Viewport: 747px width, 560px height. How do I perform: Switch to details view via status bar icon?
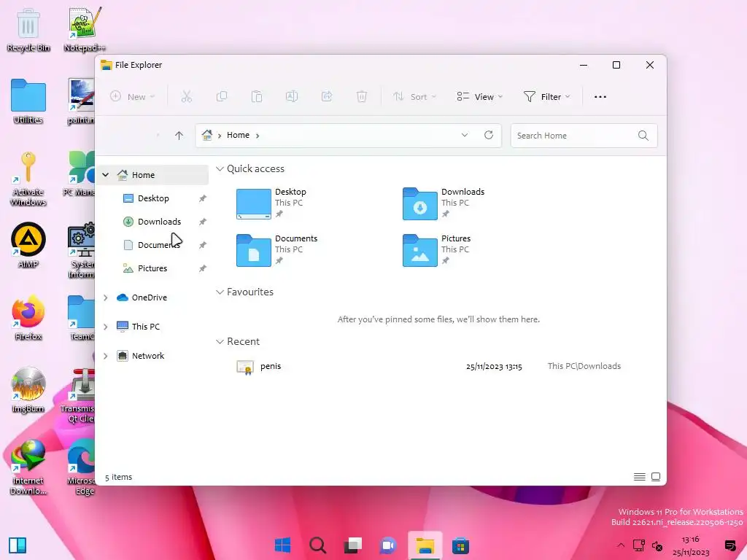(639, 477)
